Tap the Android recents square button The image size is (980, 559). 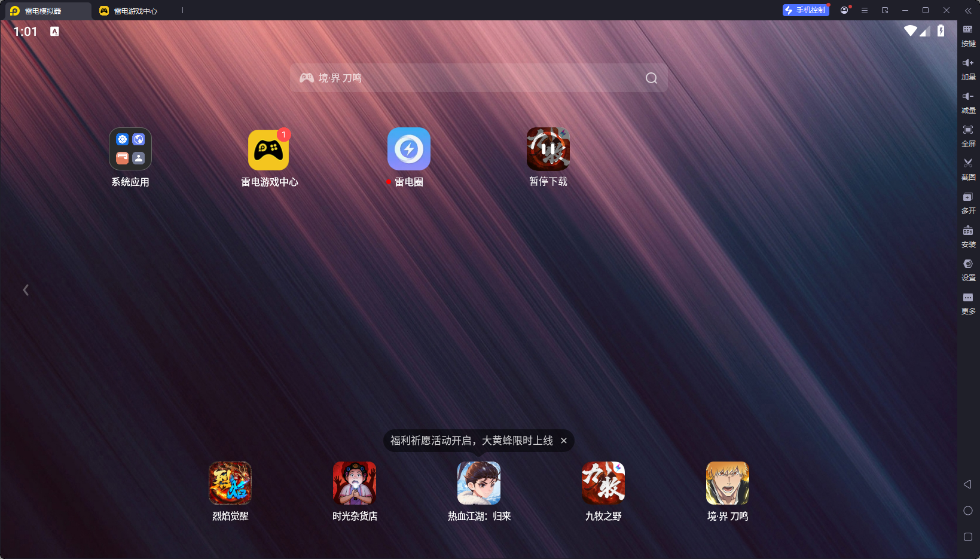[968, 537]
